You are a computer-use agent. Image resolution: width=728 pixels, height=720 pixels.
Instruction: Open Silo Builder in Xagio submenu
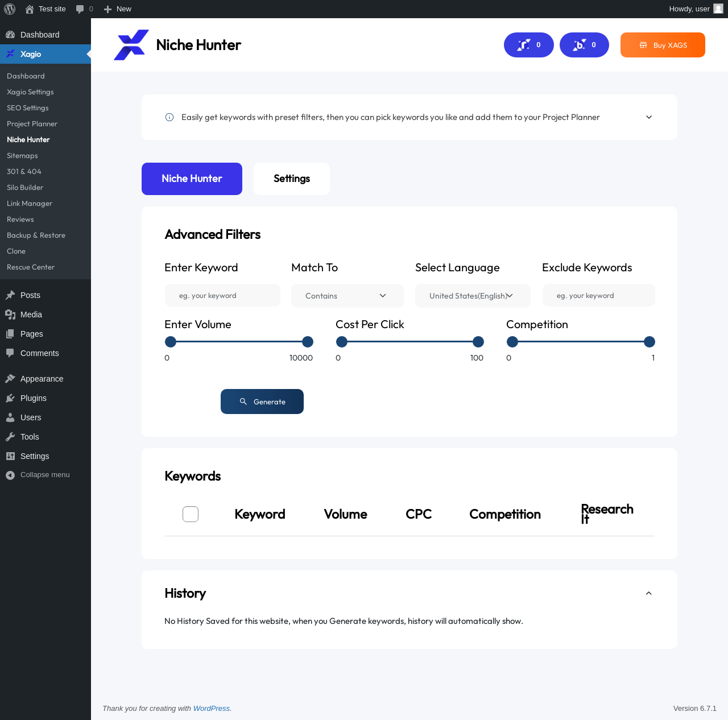click(25, 188)
